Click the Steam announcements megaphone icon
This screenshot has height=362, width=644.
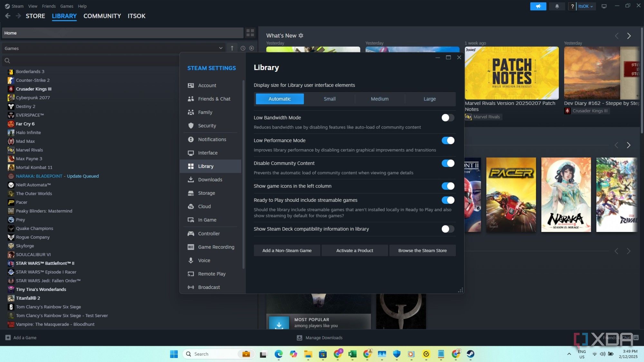(x=538, y=6)
